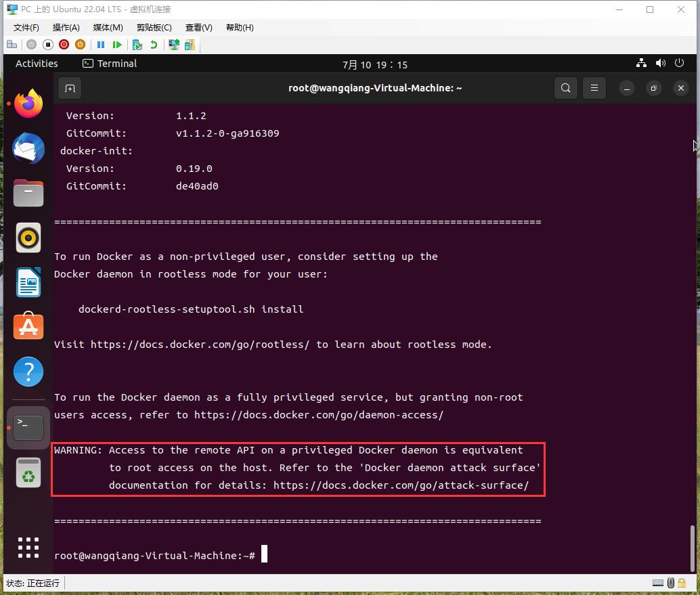Click the rightmost toolbar share resources icon
The image size is (700, 595).
(x=190, y=45)
